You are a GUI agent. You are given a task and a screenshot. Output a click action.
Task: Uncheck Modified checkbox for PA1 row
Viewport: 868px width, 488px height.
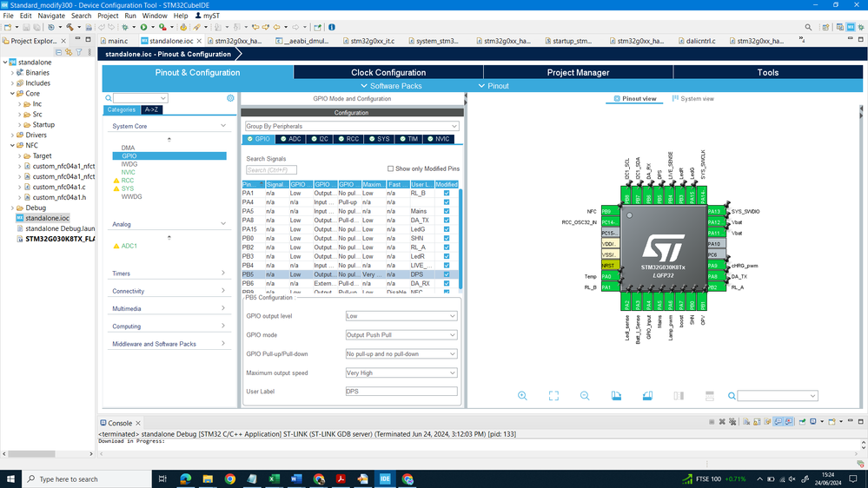(447, 193)
